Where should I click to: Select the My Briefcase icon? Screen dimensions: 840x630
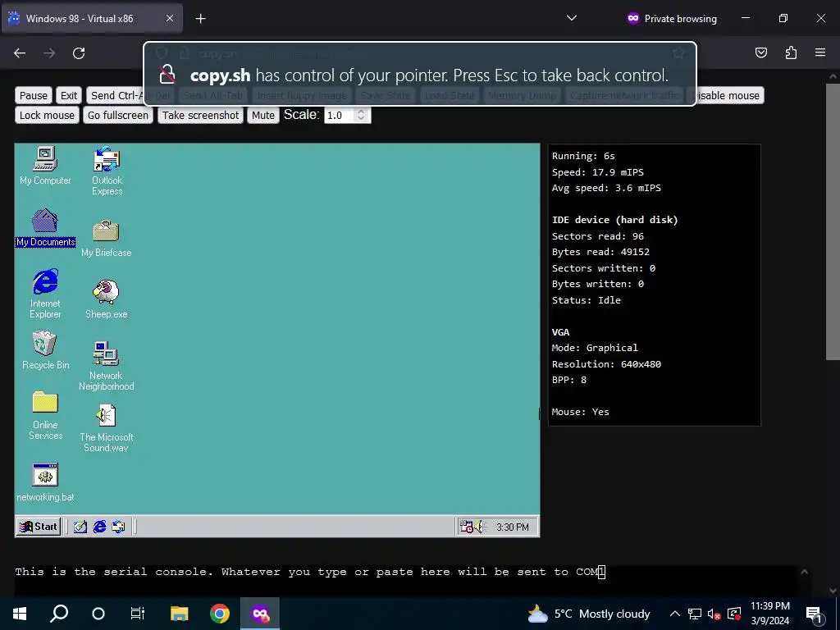click(106, 239)
